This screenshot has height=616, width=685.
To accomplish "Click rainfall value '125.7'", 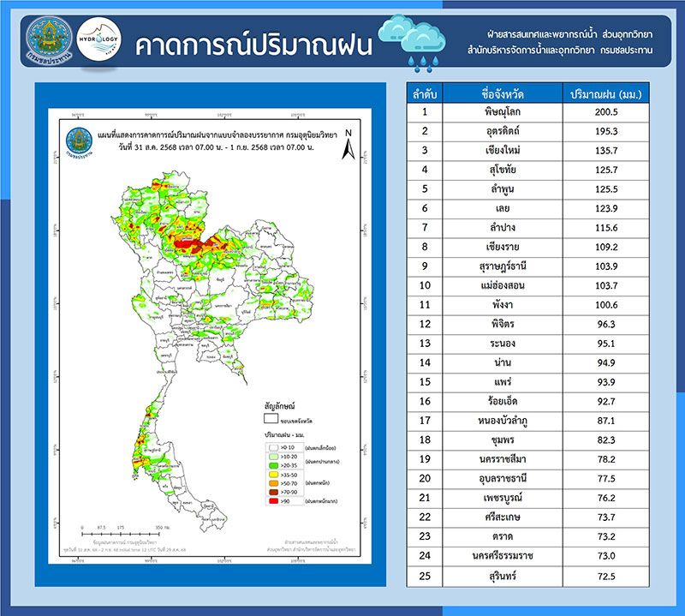I will pyautogui.click(x=606, y=170).
